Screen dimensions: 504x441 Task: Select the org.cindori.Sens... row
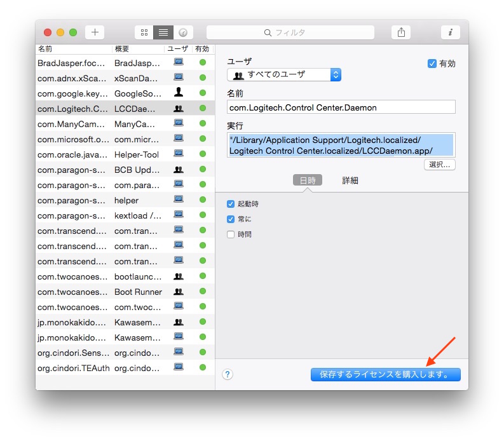coord(125,353)
